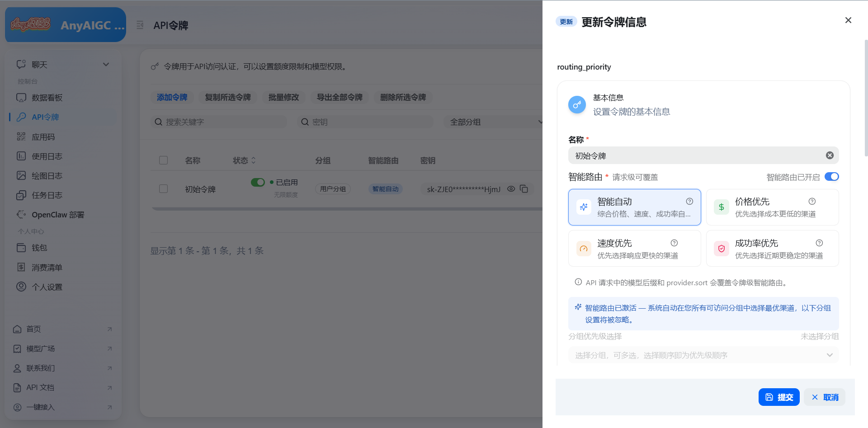Click the 删除所选令牌 button
This screenshot has width=868, height=428.
coord(403,97)
